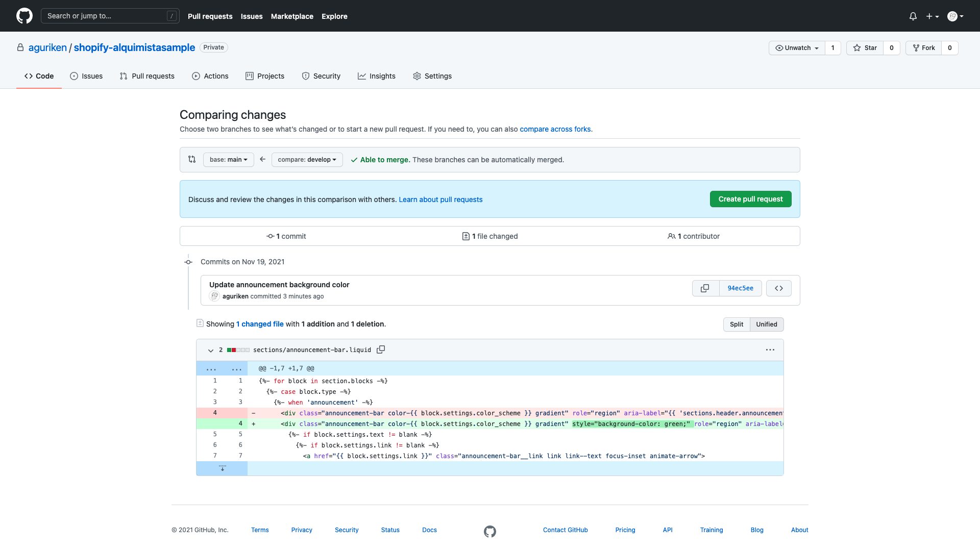Click the GitHub logo in the footer

coord(490,532)
